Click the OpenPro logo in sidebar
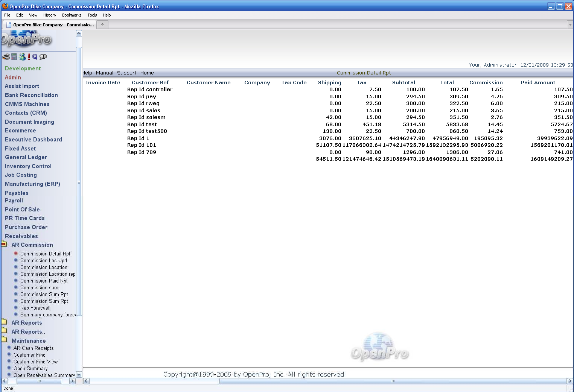Screen dimensions: 574x392 26,40
